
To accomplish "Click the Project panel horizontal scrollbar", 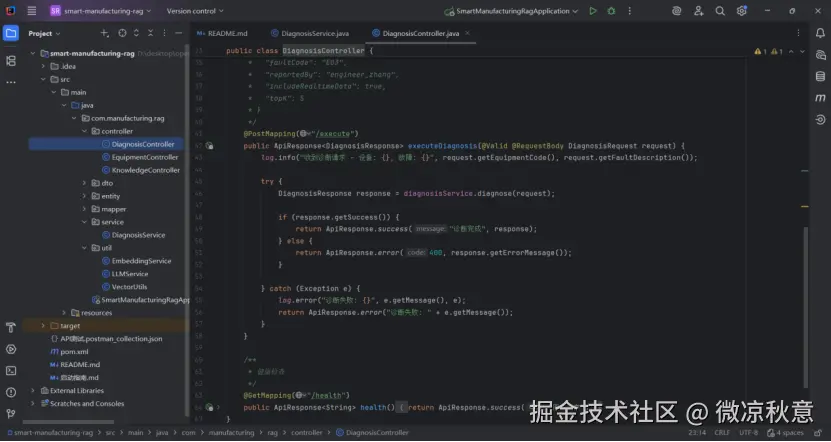I will click(68, 422).
